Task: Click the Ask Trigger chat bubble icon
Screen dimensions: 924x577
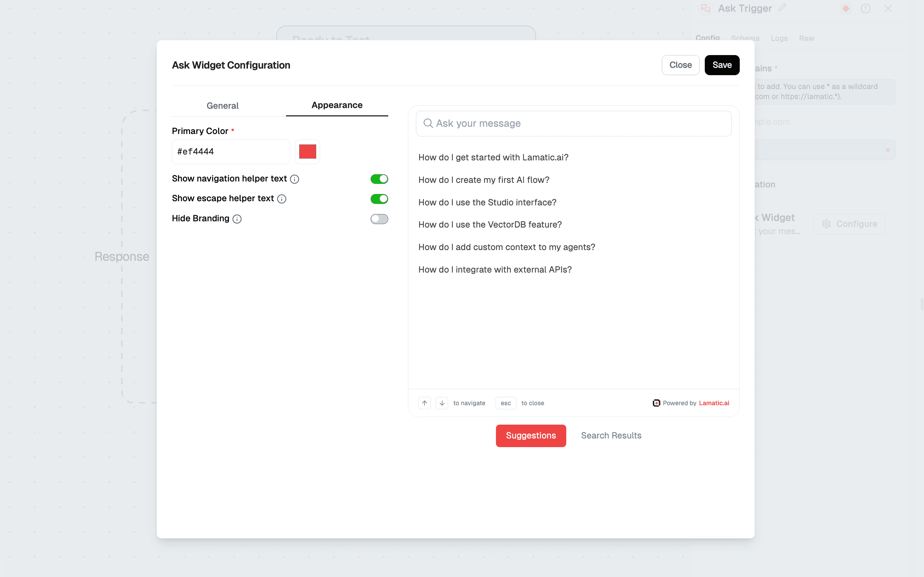Action: pos(705,8)
